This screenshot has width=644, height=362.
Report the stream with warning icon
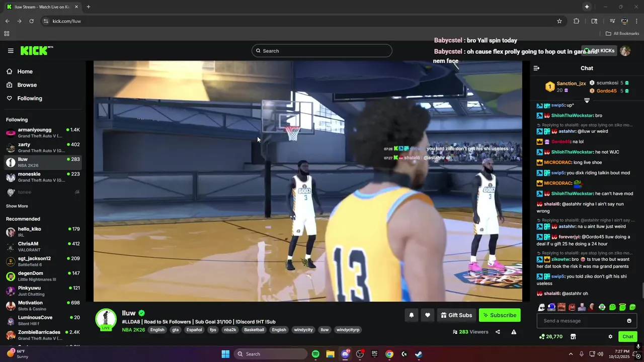(x=514, y=332)
